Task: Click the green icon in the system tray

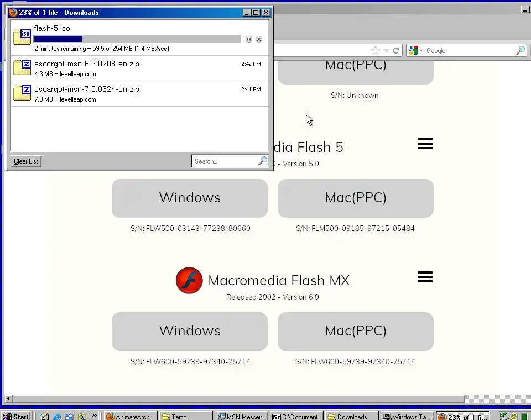Action: click(524, 417)
